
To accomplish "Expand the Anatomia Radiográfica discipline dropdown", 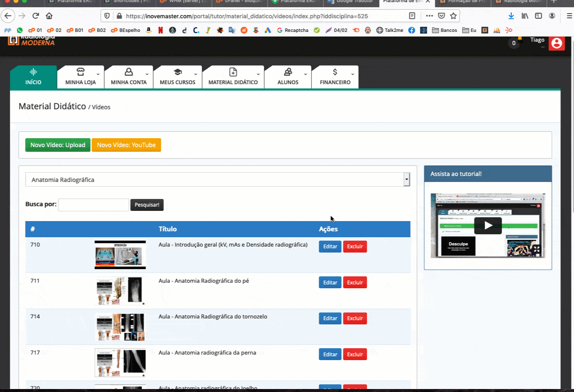I will (x=407, y=180).
